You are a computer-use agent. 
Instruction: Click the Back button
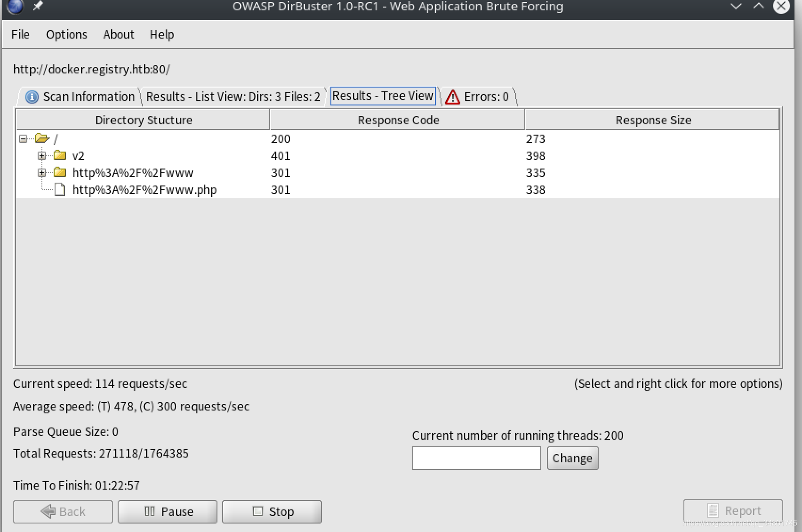pyautogui.click(x=63, y=512)
